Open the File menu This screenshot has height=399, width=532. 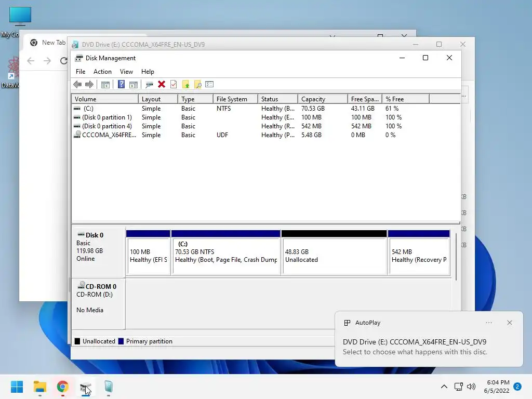(x=81, y=72)
